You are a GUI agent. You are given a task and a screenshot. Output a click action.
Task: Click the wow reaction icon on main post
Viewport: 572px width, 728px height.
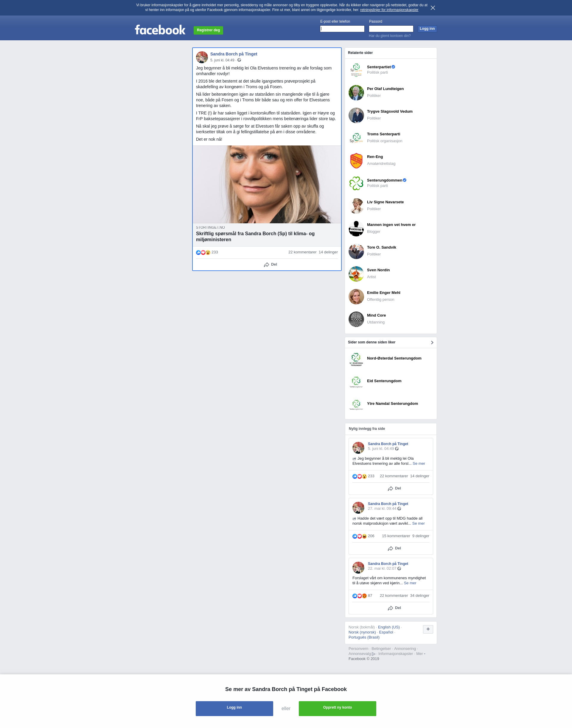(x=208, y=253)
